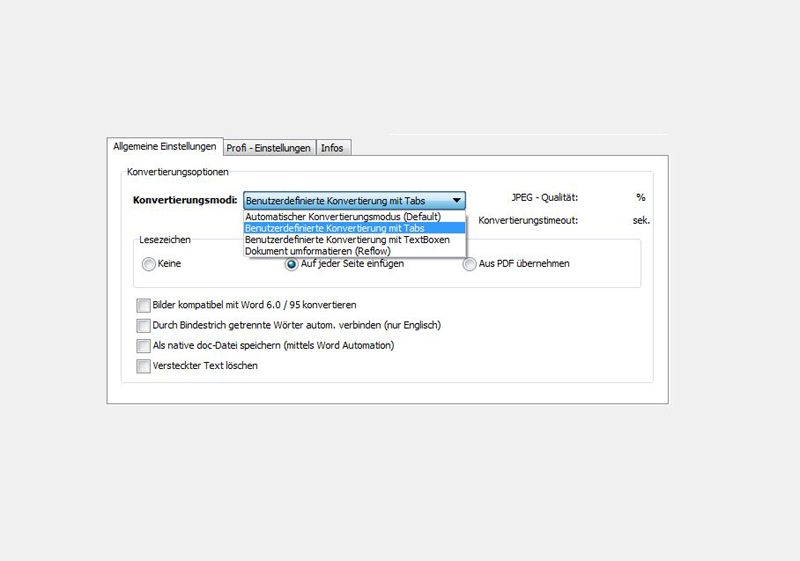Select Benutzerdefinierte Konvertierung mit TextBoxen option
Viewport: 800px width, 561px height.
[x=355, y=240]
